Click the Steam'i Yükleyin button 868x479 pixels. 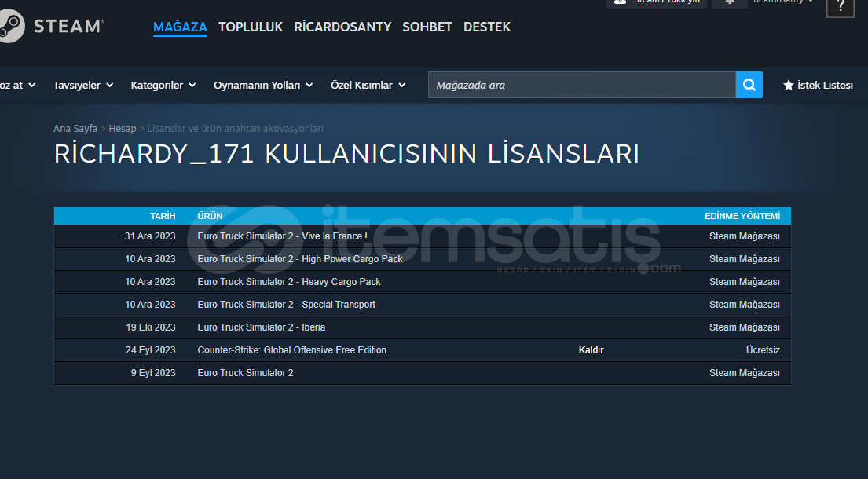point(657,2)
